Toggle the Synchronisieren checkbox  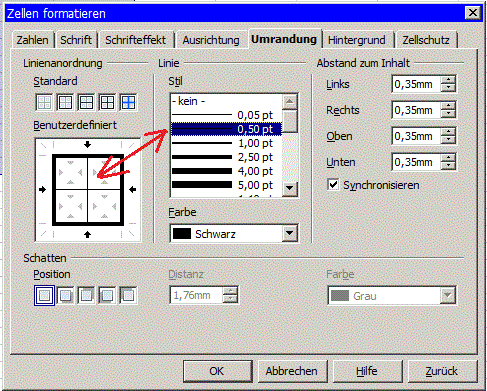coord(333,185)
